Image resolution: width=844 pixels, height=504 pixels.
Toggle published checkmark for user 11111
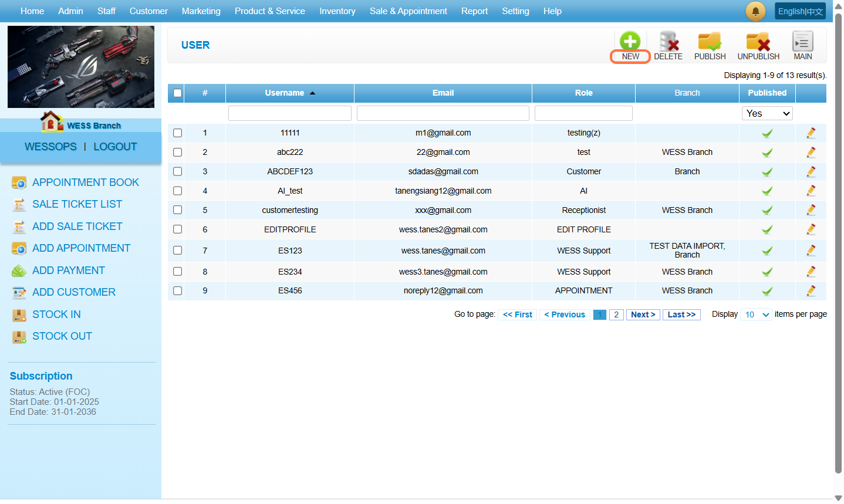(x=767, y=134)
